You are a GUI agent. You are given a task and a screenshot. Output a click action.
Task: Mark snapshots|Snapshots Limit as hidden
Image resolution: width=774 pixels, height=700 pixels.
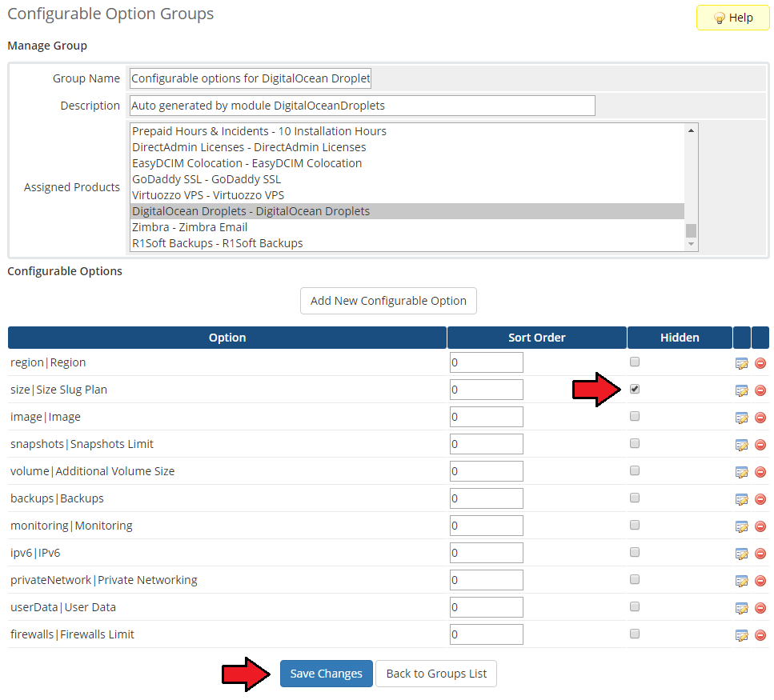point(635,443)
